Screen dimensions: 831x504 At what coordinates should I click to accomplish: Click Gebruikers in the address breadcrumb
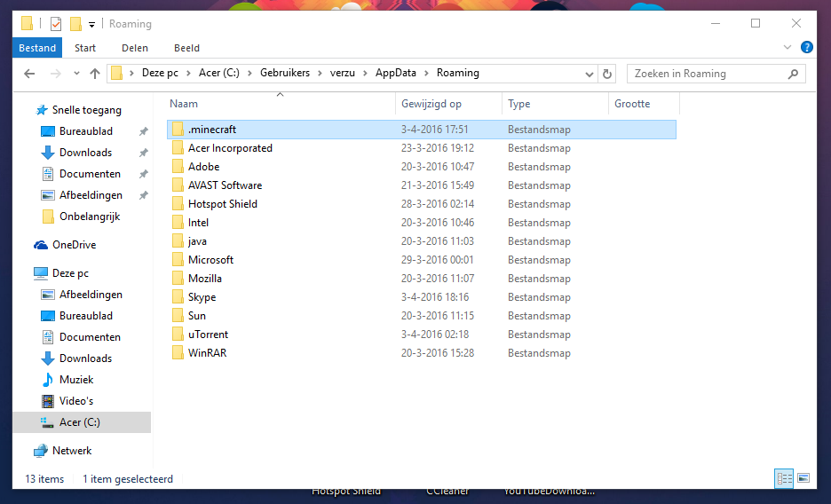285,73
